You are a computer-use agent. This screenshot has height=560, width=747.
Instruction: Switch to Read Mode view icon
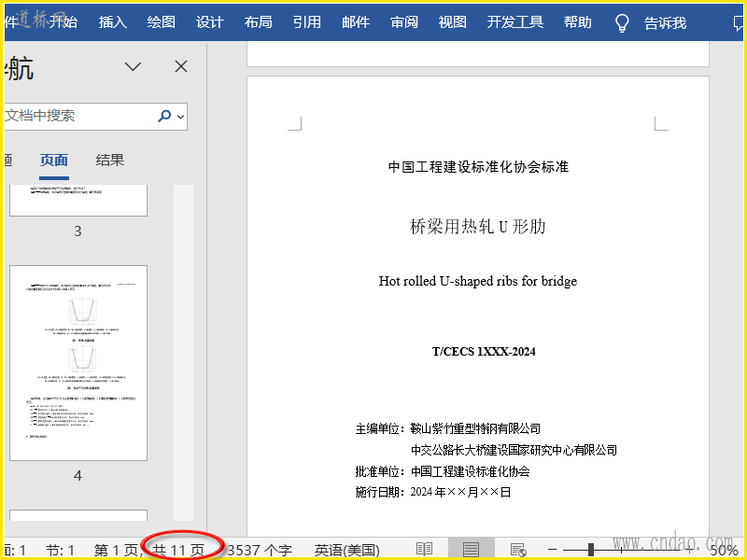coord(424,550)
